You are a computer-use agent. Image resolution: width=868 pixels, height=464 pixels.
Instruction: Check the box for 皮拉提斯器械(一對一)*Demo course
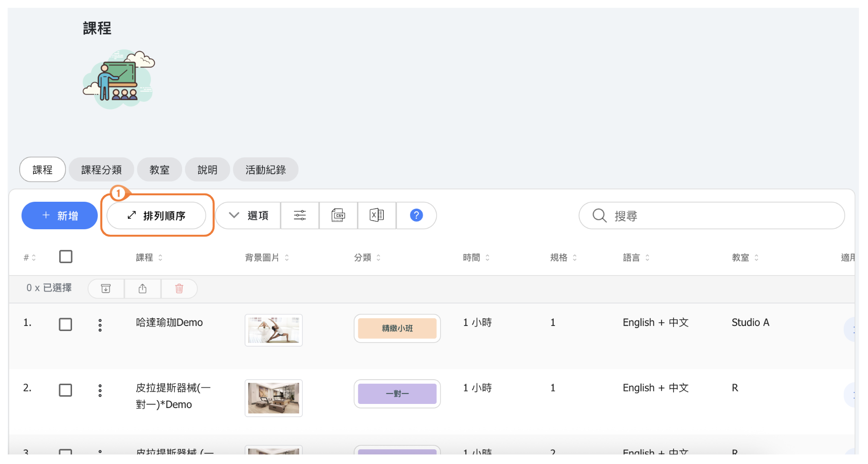point(66,390)
